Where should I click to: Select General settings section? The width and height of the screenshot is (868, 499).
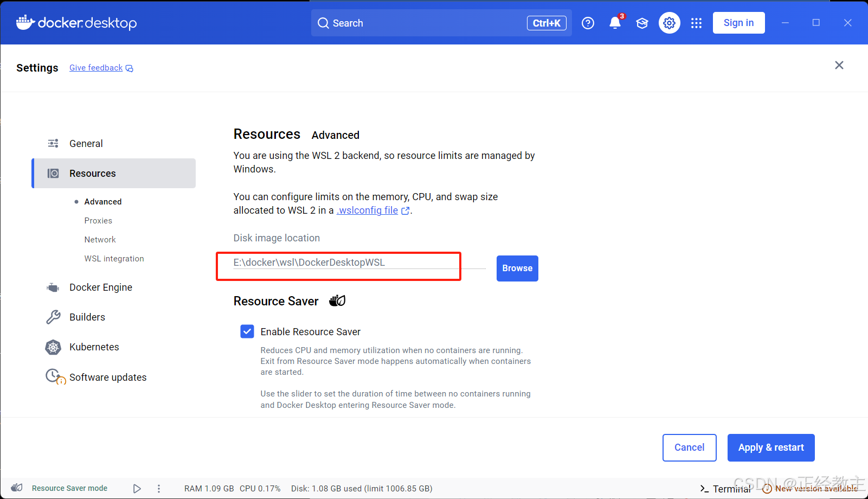113,143
